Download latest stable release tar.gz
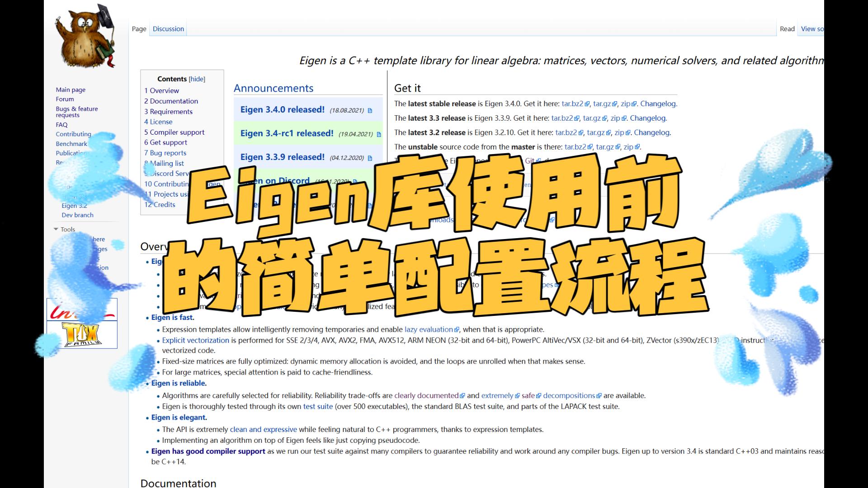868x488 pixels. [605, 104]
